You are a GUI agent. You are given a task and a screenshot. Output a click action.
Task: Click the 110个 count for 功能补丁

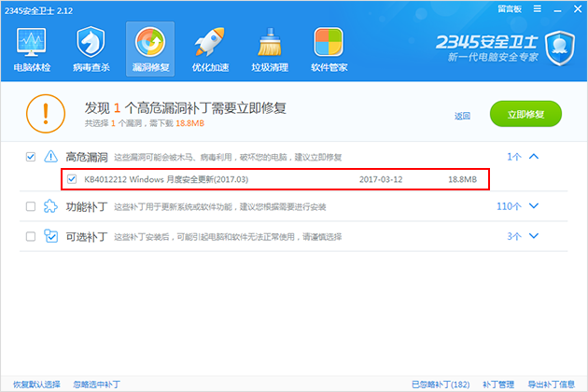tap(509, 206)
